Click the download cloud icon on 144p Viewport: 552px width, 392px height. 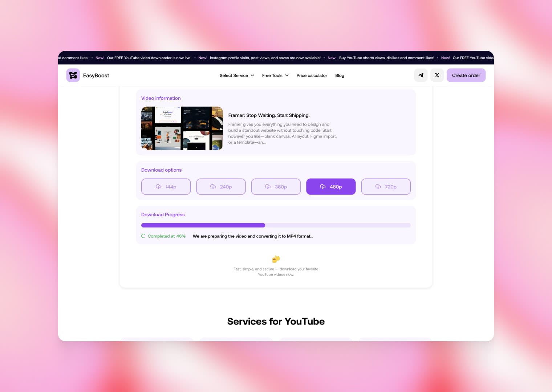tap(158, 187)
